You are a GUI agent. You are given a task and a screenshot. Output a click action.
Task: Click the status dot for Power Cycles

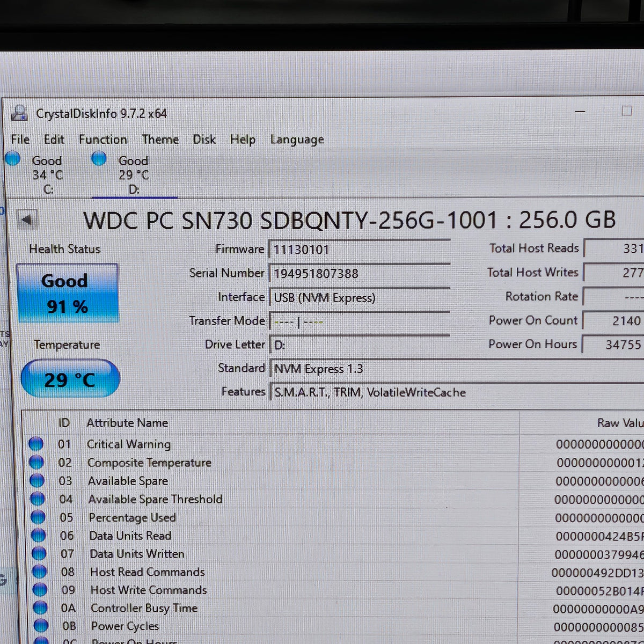[x=41, y=626]
